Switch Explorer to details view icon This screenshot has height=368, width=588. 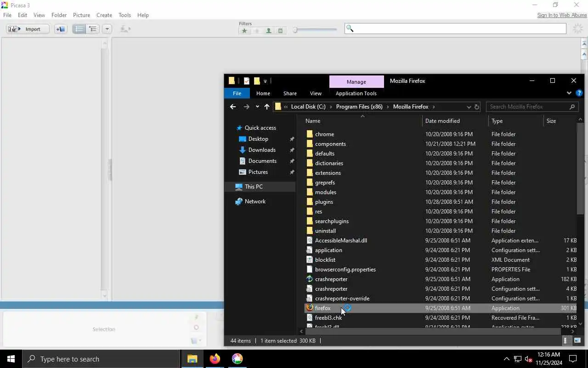(x=565, y=341)
